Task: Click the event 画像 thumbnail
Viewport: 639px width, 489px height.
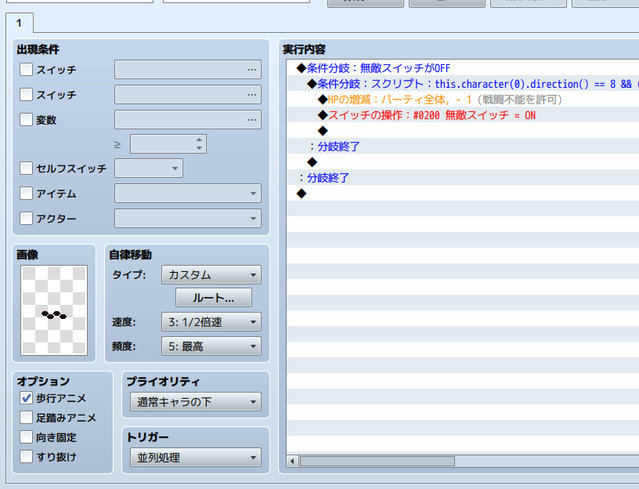Action: [x=54, y=311]
